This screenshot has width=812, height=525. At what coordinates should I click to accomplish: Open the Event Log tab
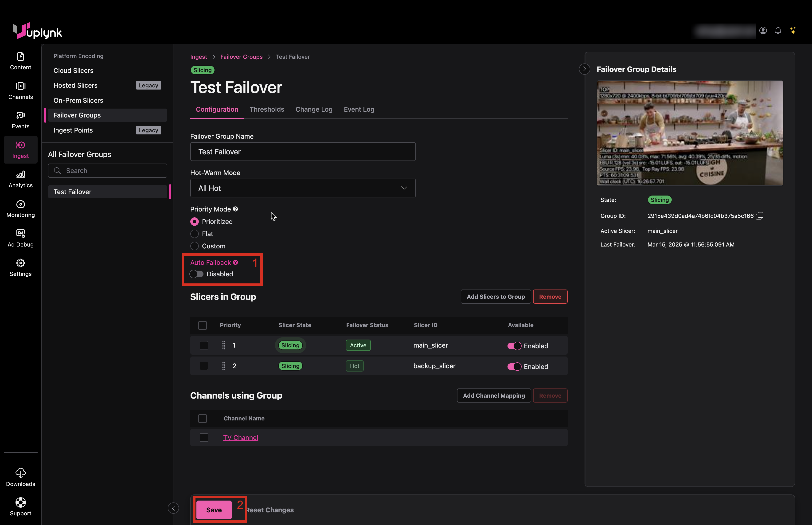point(359,110)
